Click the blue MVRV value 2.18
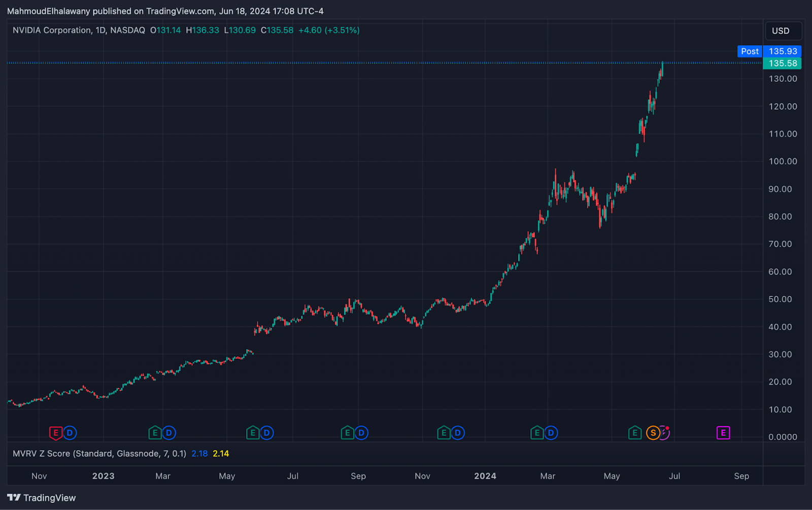The height and width of the screenshot is (510, 812). coord(199,454)
